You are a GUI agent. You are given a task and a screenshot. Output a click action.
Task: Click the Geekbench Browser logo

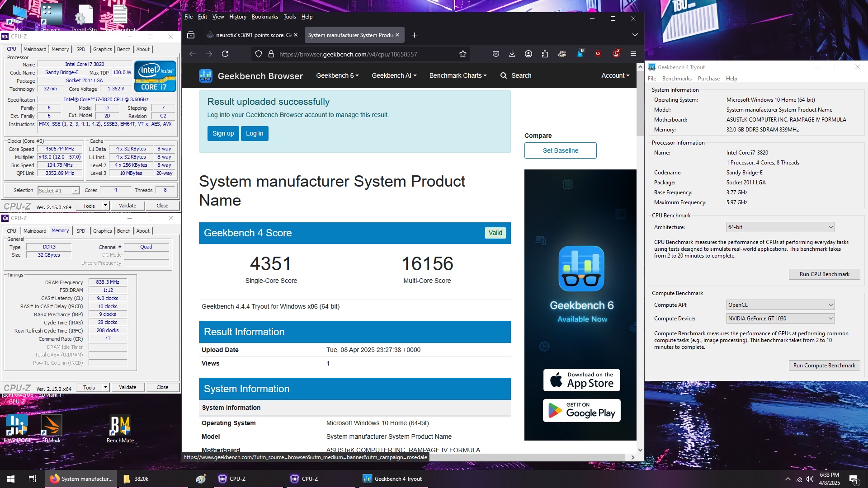251,76
